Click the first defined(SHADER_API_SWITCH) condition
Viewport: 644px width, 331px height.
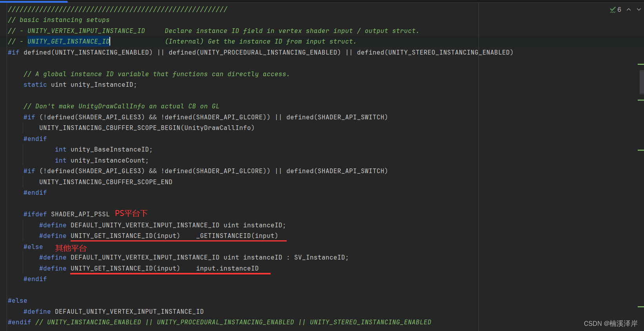[x=337, y=117]
